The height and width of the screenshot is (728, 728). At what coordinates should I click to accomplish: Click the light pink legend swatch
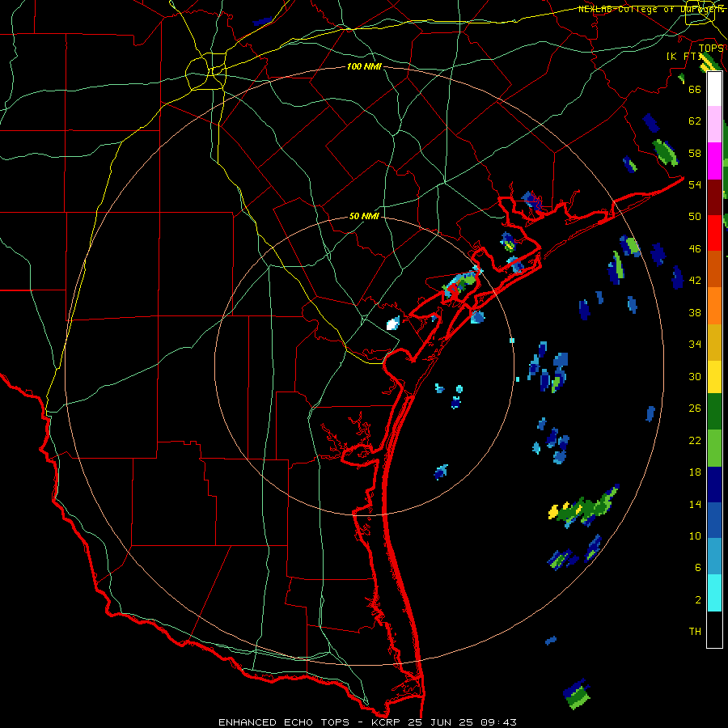pyautogui.click(x=714, y=124)
